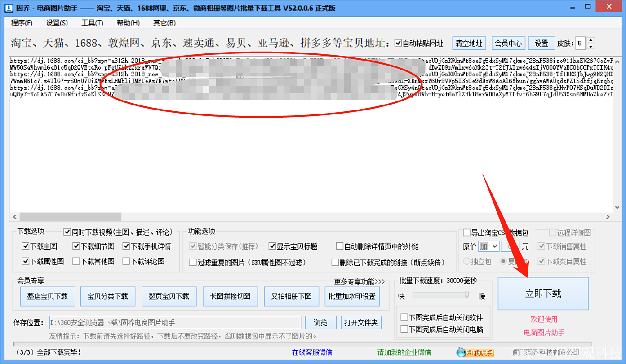Click the URL list's vertical scrollbar down arrow

click(x=617, y=207)
